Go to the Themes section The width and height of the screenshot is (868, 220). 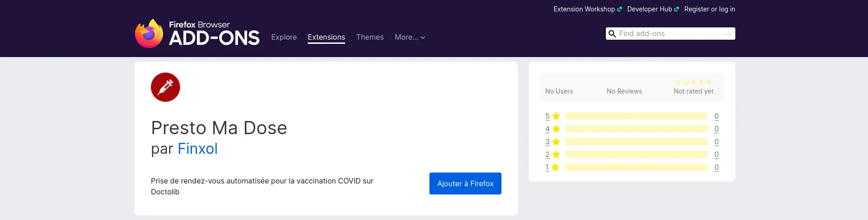coord(370,37)
